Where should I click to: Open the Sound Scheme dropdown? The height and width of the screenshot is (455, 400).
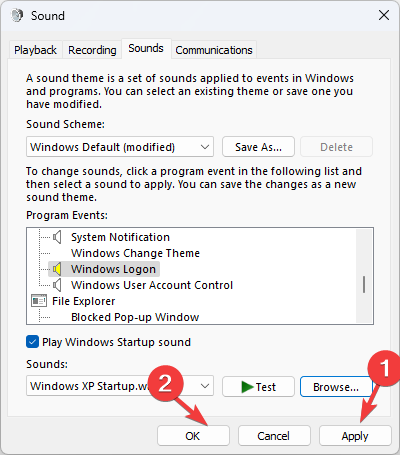click(x=120, y=147)
